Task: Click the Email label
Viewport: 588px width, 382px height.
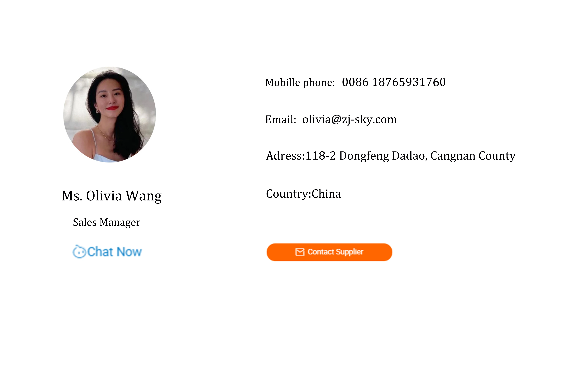Action: (x=281, y=119)
